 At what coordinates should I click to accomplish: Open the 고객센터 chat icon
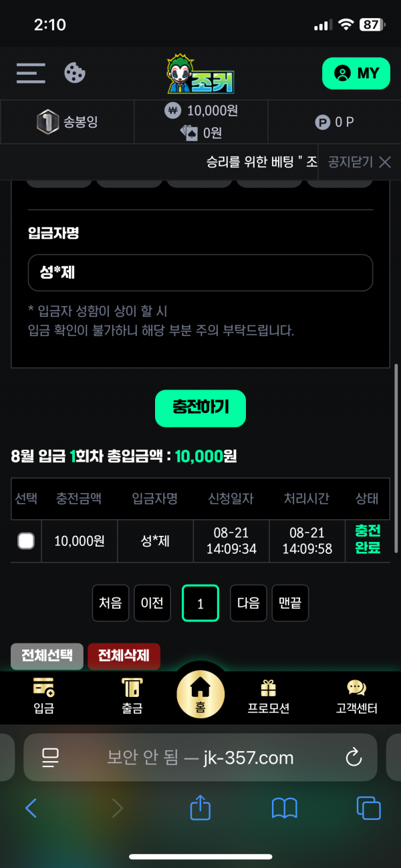coord(357,696)
